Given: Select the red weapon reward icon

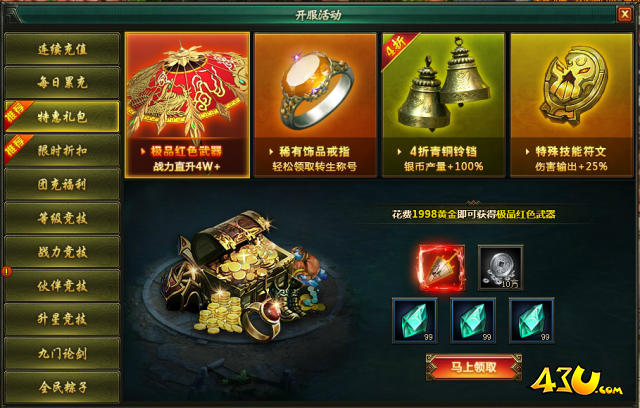Looking at the screenshot, I should (x=442, y=268).
